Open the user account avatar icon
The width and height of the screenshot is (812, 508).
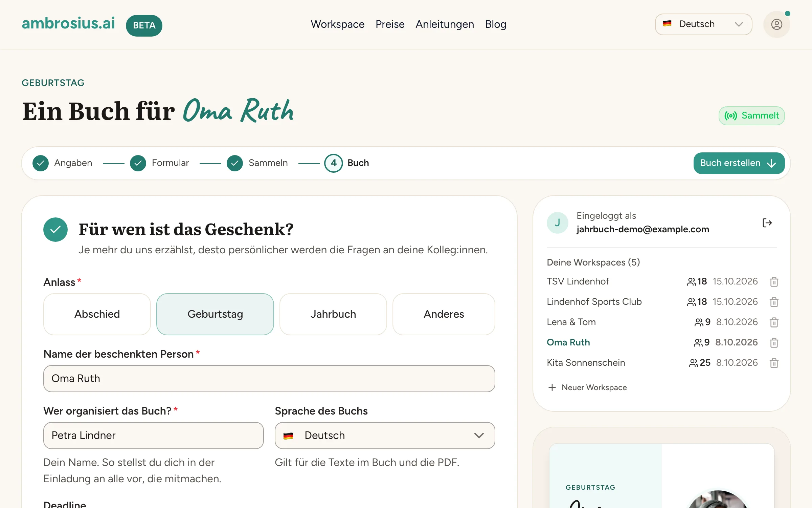point(776,24)
